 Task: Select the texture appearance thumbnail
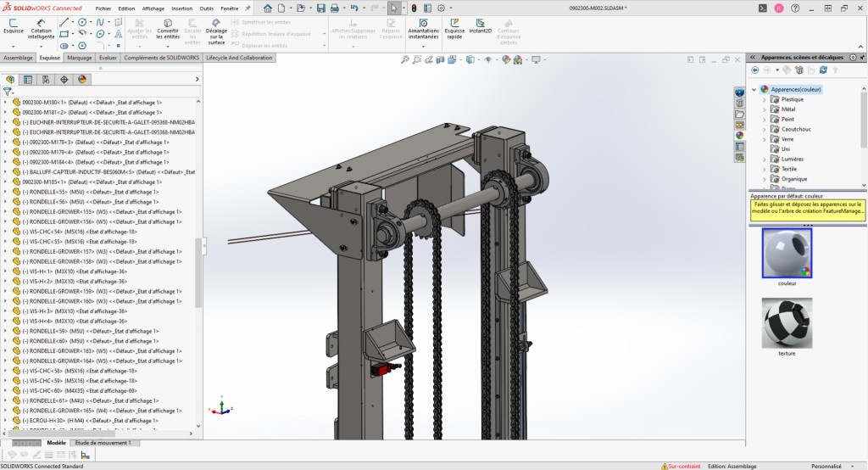click(x=787, y=323)
